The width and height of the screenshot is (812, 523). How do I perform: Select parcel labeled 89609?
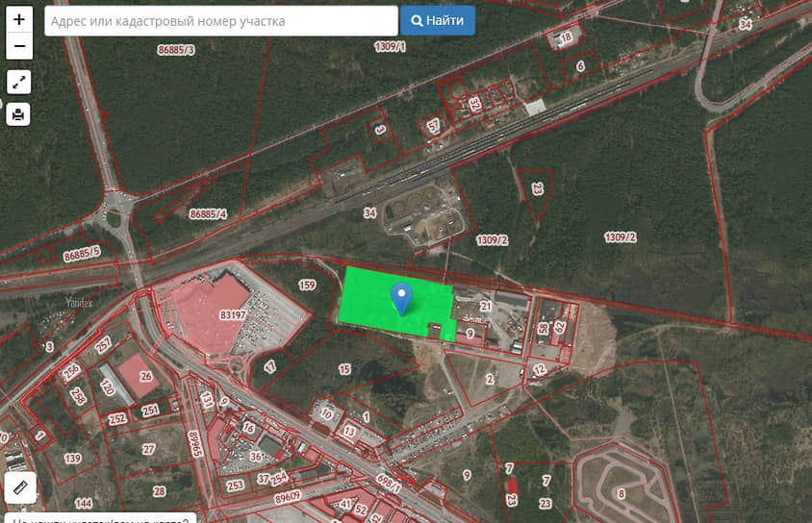[x=288, y=497]
